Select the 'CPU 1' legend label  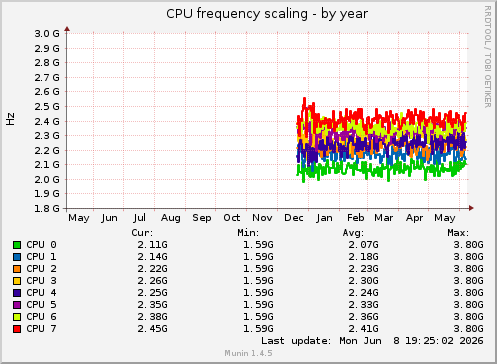[x=41, y=257]
